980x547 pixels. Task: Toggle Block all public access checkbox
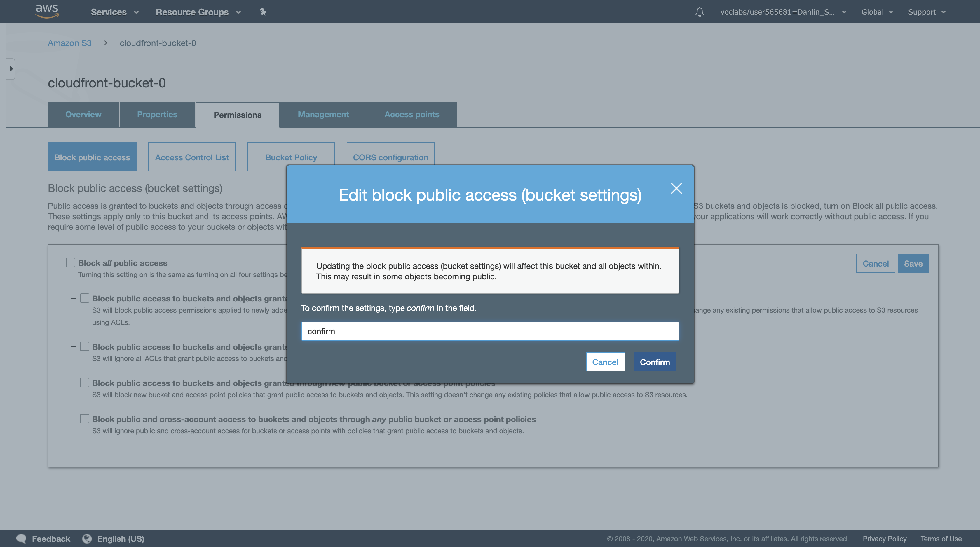click(x=70, y=263)
